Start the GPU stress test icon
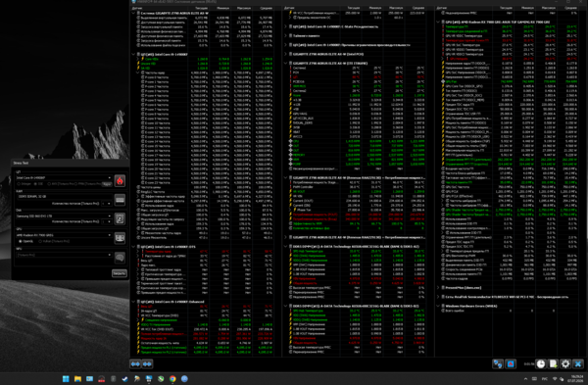Screen dimensions: 588x385 pyautogui.click(x=120, y=238)
